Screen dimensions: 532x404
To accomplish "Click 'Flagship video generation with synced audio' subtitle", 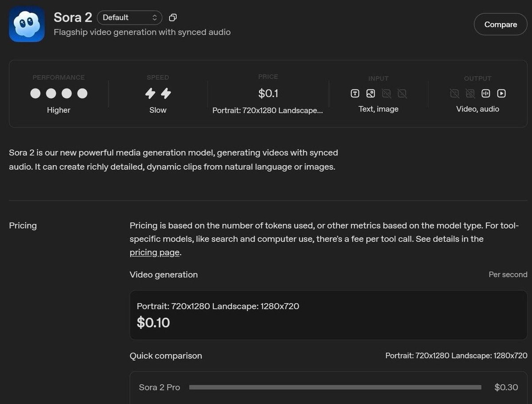I will [142, 32].
